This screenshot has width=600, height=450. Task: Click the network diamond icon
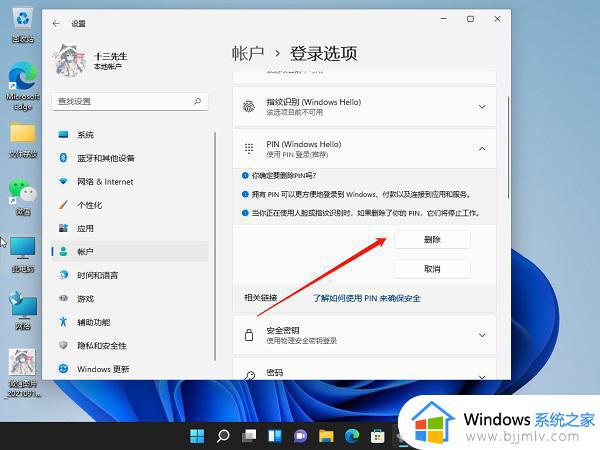point(64,181)
